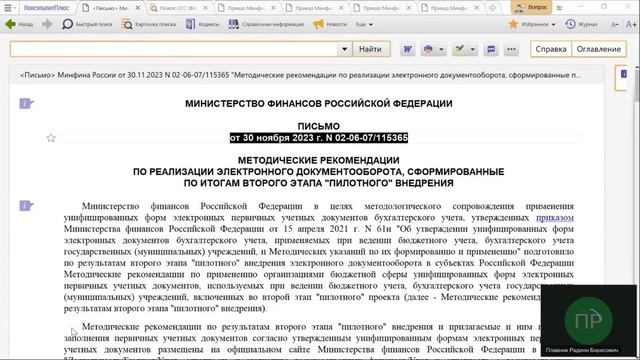Go back with the green Назад arrow

tap(18, 24)
